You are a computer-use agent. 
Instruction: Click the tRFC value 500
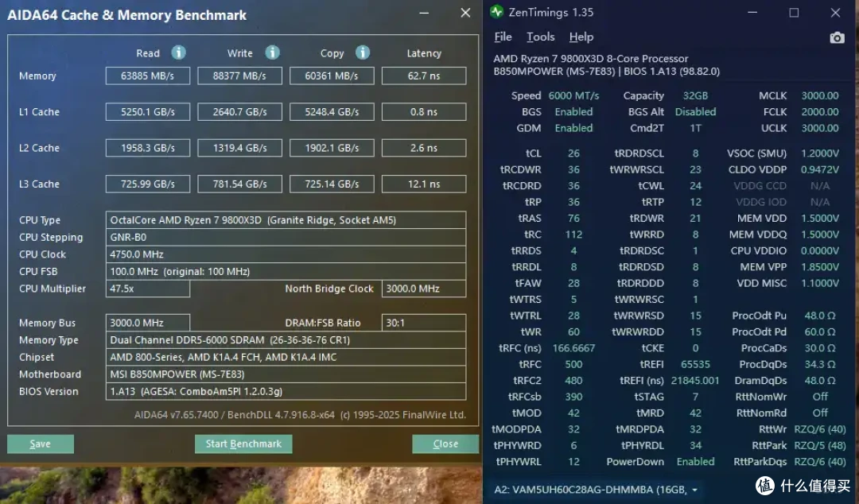(x=573, y=364)
